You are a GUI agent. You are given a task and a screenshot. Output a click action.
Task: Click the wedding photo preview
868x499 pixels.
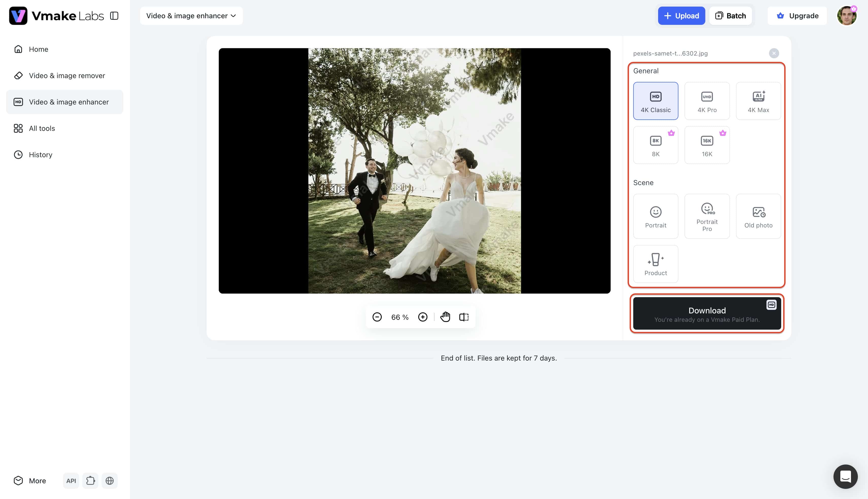414,171
